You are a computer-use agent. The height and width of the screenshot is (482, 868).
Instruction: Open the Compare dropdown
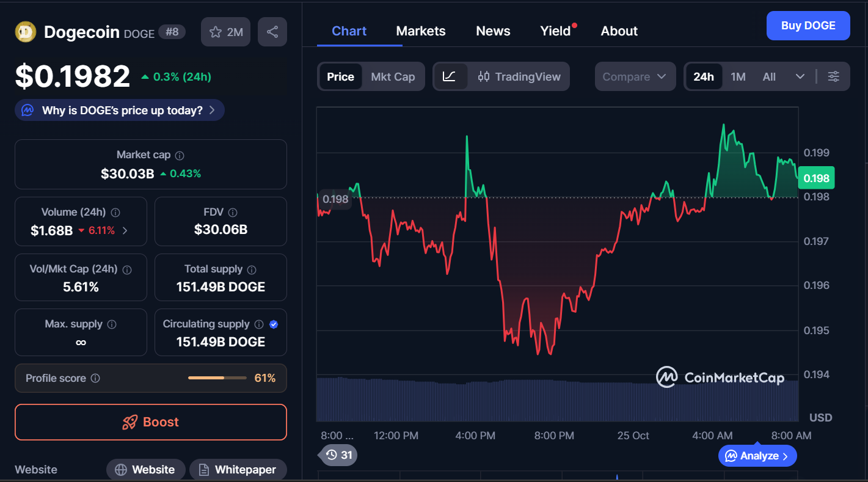[635, 76]
